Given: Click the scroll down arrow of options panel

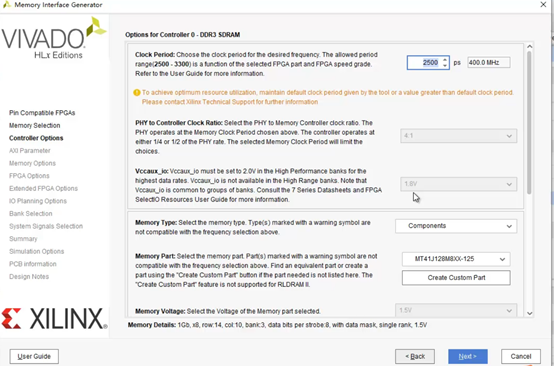Looking at the screenshot, I should click(529, 313).
